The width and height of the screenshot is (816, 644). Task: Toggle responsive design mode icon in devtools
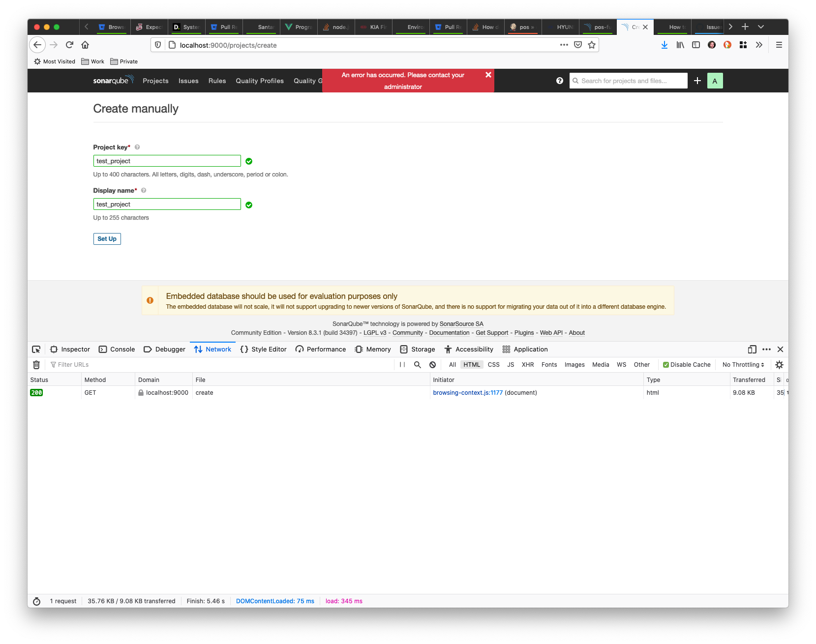(752, 349)
